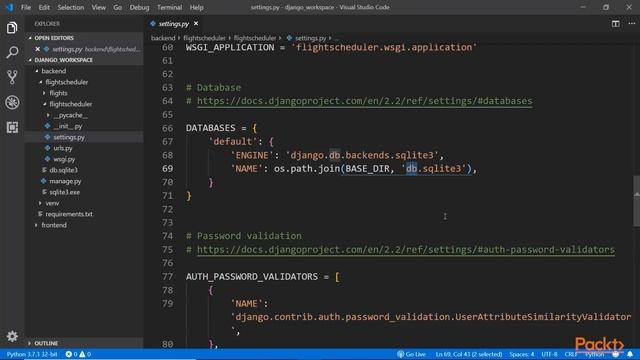Open the Source Control view
Image resolution: width=640 pixels, height=360 pixels.
(12, 77)
